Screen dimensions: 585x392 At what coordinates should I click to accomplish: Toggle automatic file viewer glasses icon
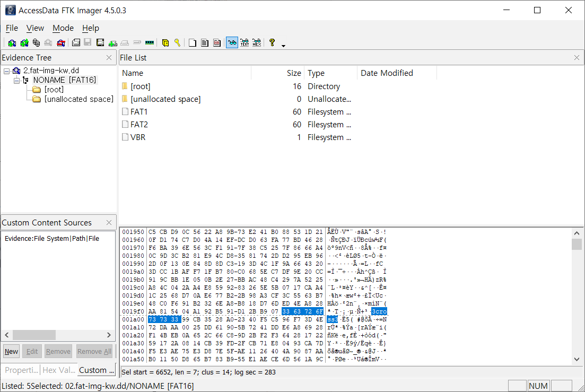click(232, 42)
